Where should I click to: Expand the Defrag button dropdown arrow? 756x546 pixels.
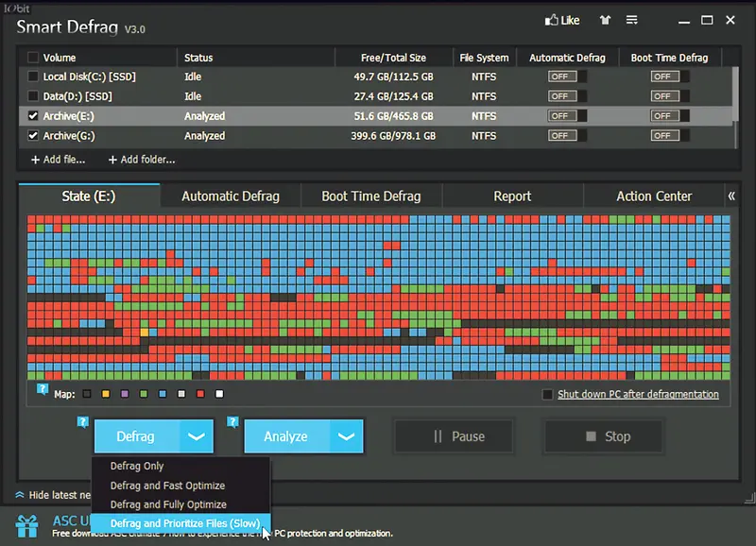pos(197,436)
